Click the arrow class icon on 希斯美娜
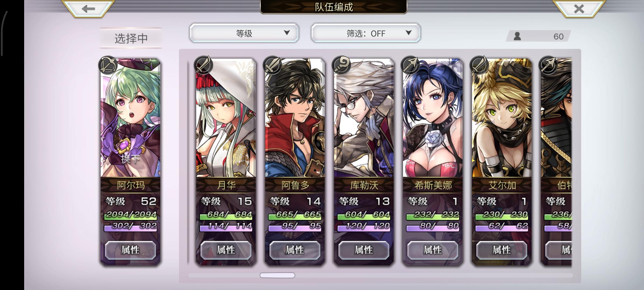The height and width of the screenshot is (290, 644). (410, 65)
